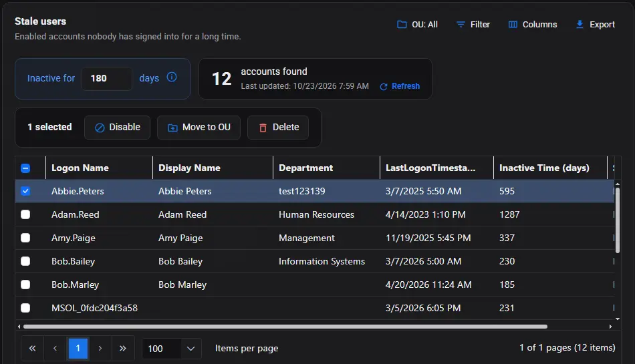Viewport: 635px width, 364px height.
Task: Open the Filter options
Action: (x=473, y=24)
